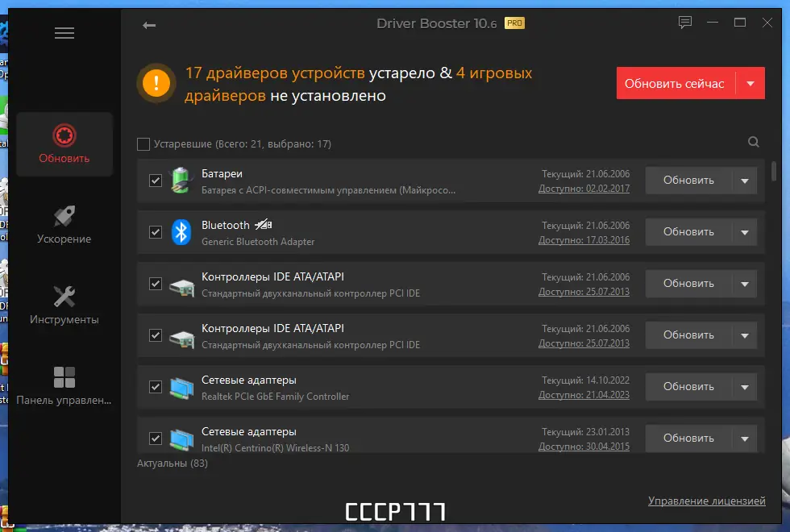The height and width of the screenshot is (532, 790).
Task: Click the driver list scrollbar thumb
Action: coord(773,171)
